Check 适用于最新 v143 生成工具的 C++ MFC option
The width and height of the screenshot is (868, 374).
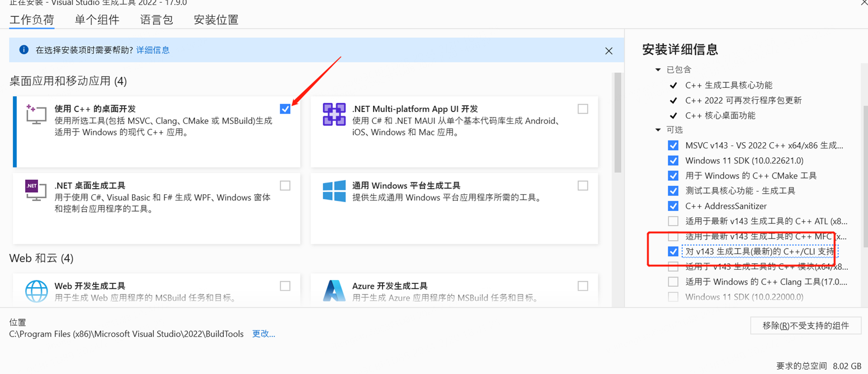tap(673, 236)
